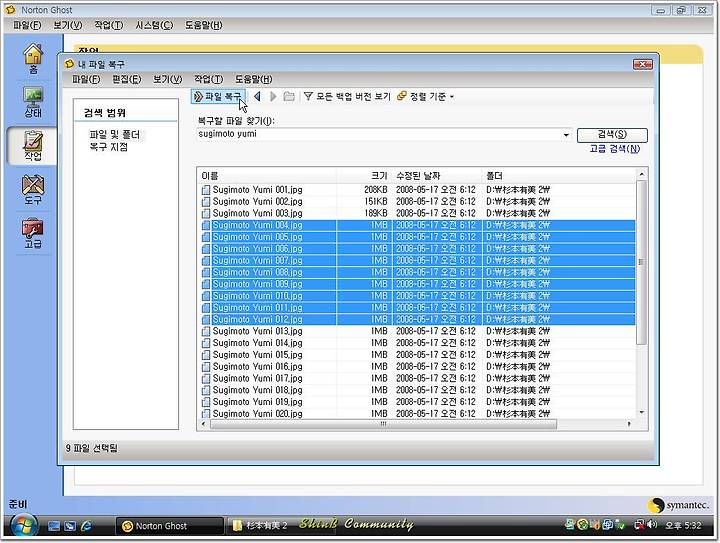
Task: Select file Sugimoto Yumi 003.jpg
Action: coord(257,213)
